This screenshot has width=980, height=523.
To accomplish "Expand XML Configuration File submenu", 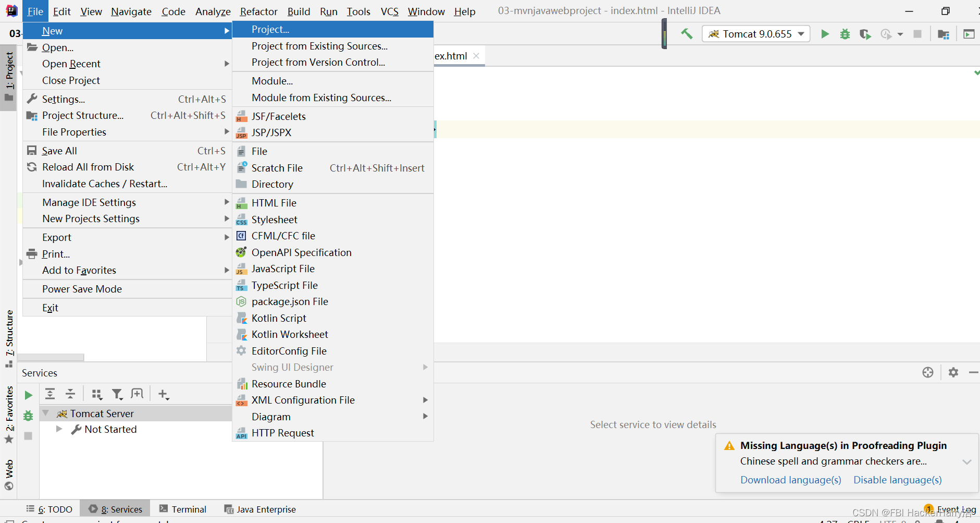I will [x=333, y=400].
